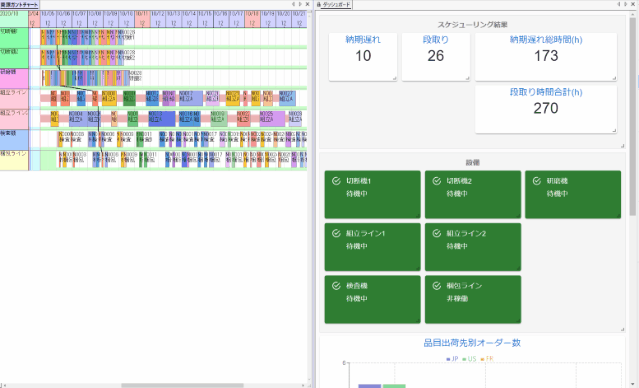The height and width of the screenshot is (388, 639).
Task: Click the 待機中 status on 切断機1 card
Action: 357,194
